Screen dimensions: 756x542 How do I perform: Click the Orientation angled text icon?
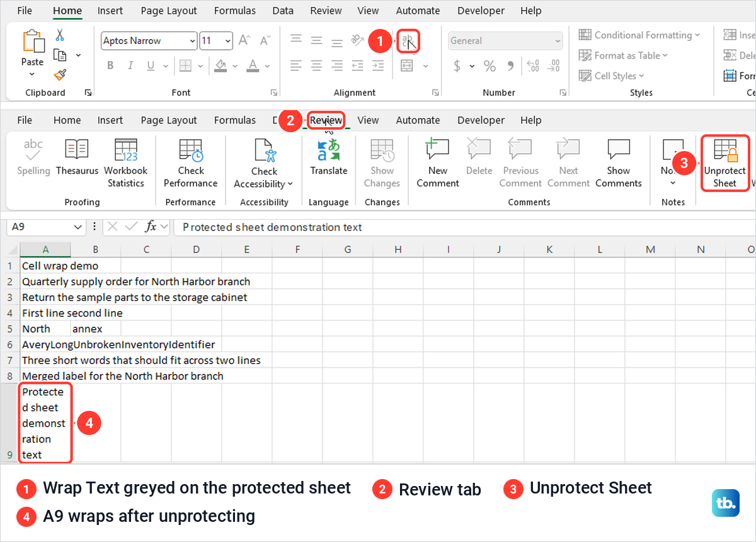click(358, 41)
